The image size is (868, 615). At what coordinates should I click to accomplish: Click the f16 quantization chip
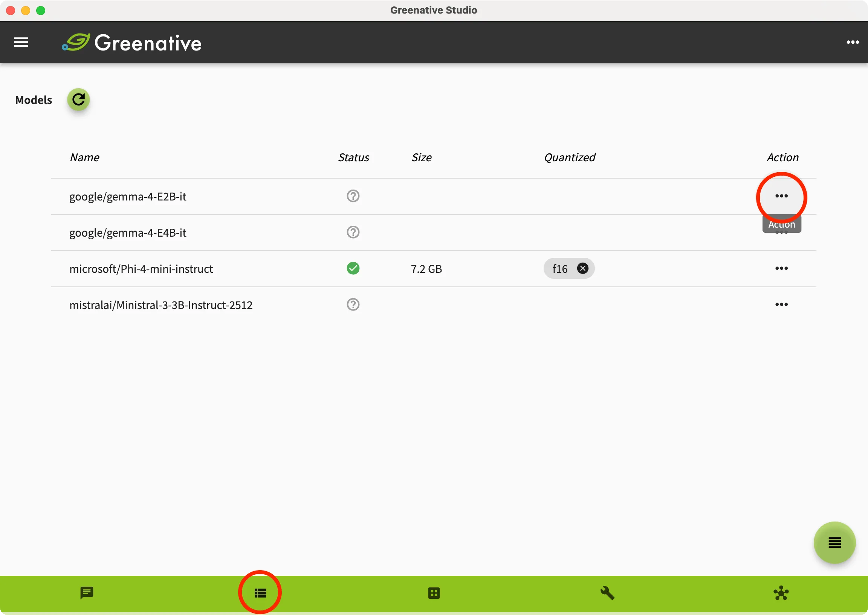coord(560,269)
